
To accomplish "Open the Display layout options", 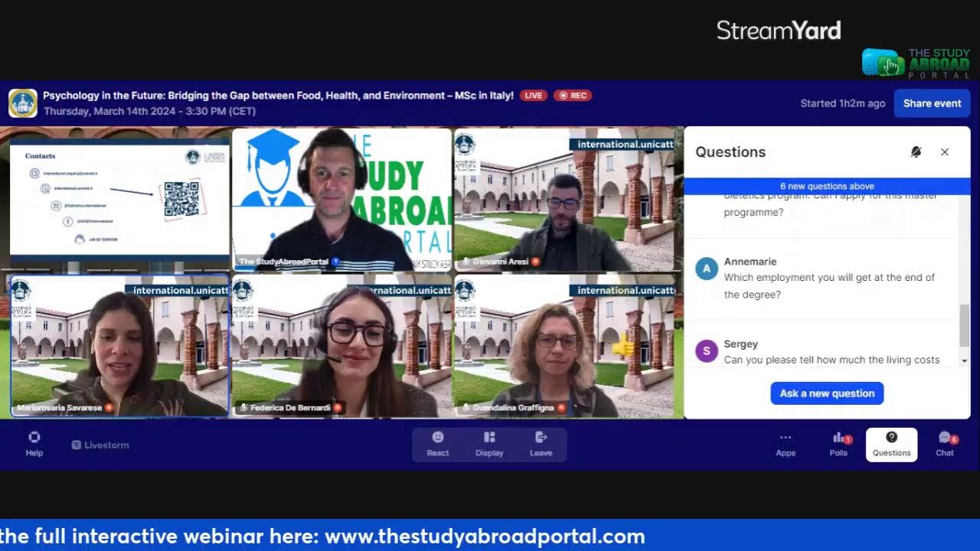I will (489, 444).
